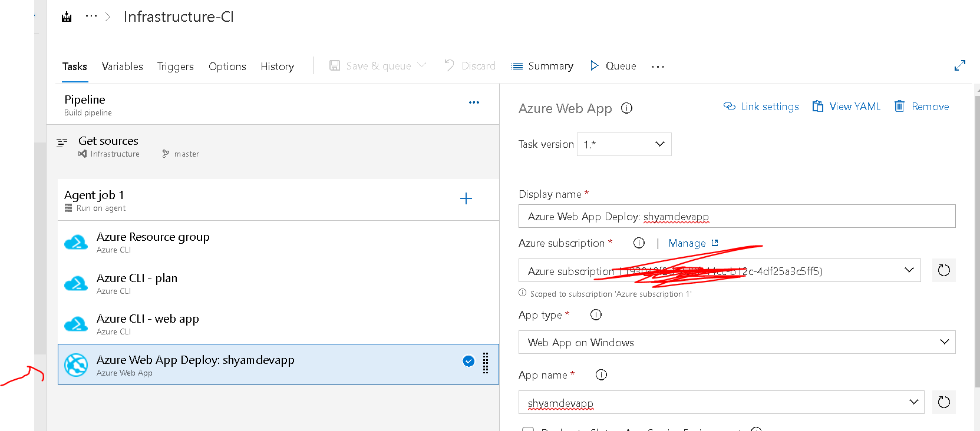980x431 pixels.
Task: Add a task to Agent job 1
Action: click(x=466, y=198)
